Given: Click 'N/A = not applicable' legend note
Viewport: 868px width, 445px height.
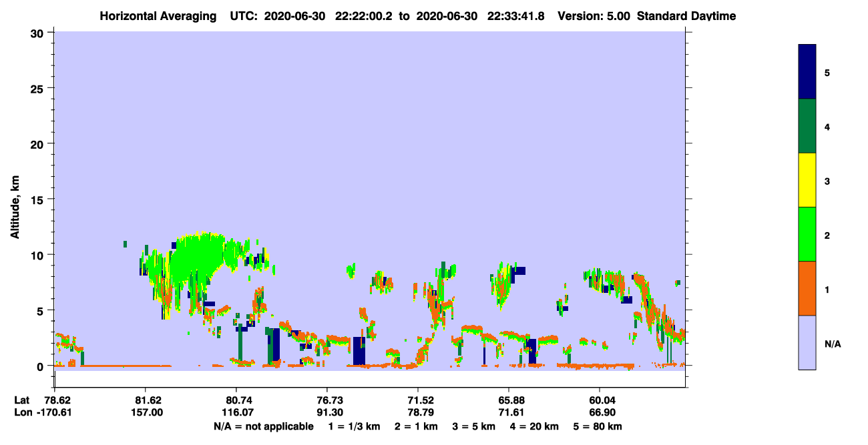Looking at the screenshot, I should click(263, 426).
